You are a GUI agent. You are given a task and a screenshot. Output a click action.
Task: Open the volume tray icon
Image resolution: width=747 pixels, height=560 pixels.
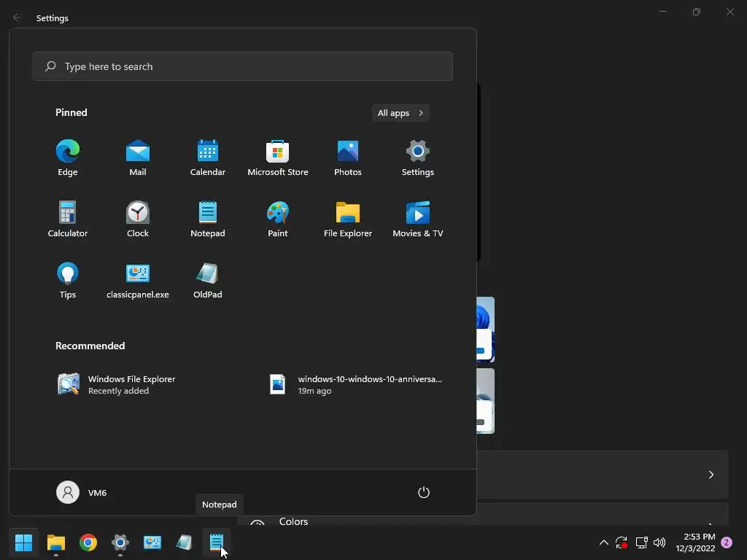[659, 542]
